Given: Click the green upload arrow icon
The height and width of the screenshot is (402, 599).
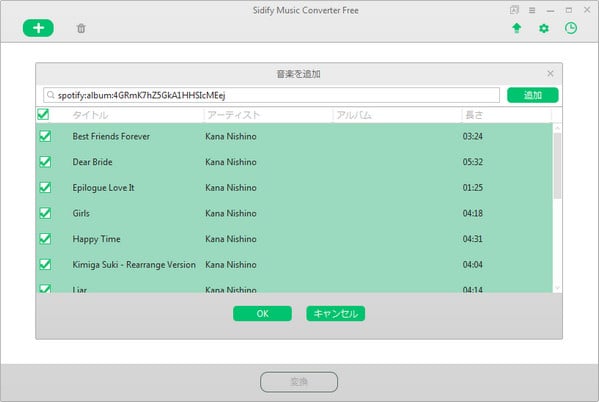Looking at the screenshot, I should point(516,28).
